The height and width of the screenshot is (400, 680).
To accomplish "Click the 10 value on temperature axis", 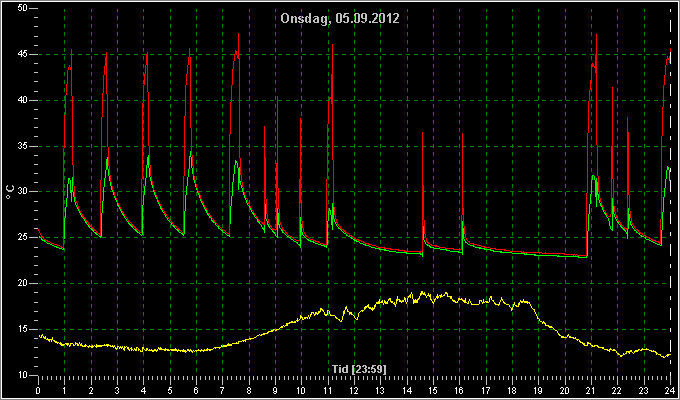I will tap(23, 375).
